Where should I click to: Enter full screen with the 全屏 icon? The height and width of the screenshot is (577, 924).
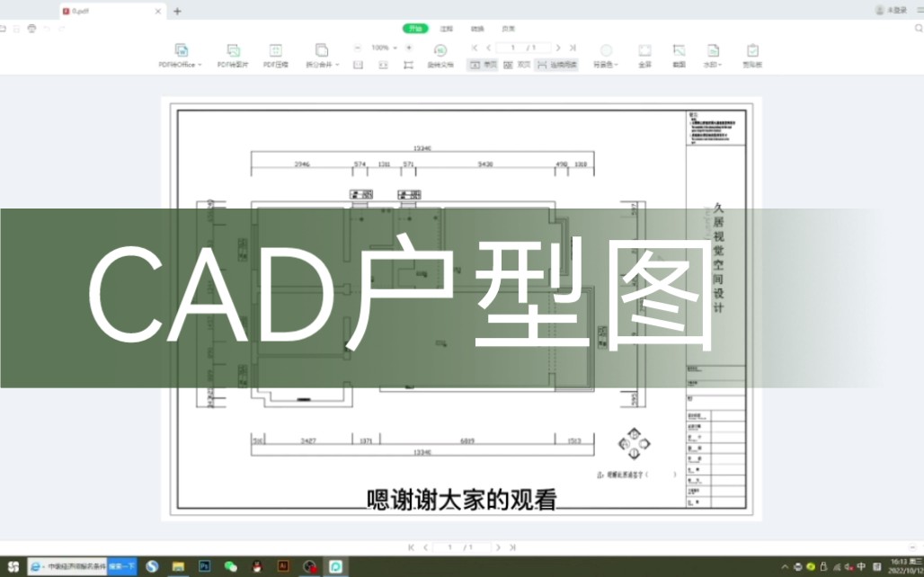click(x=644, y=56)
